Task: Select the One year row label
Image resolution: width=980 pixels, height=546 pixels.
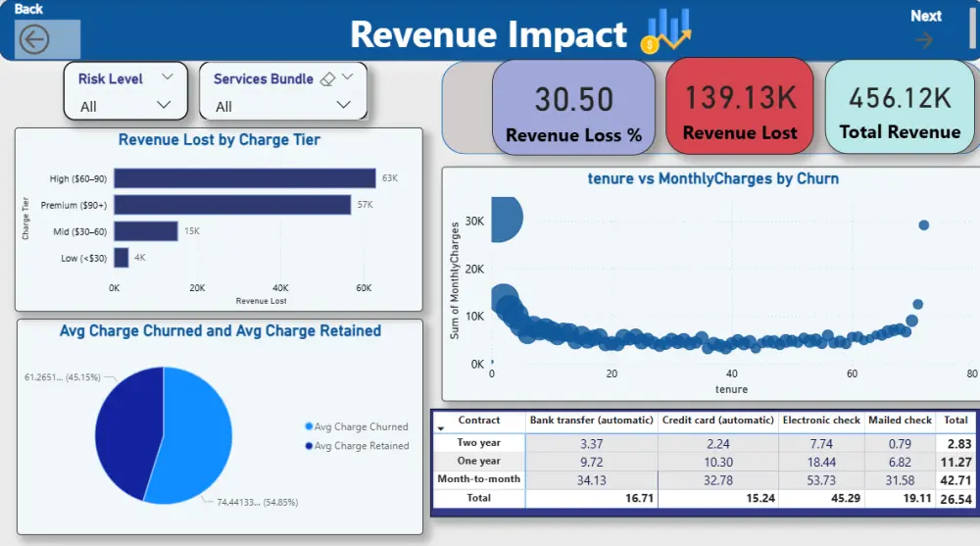Action: pyautogui.click(x=479, y=461)
